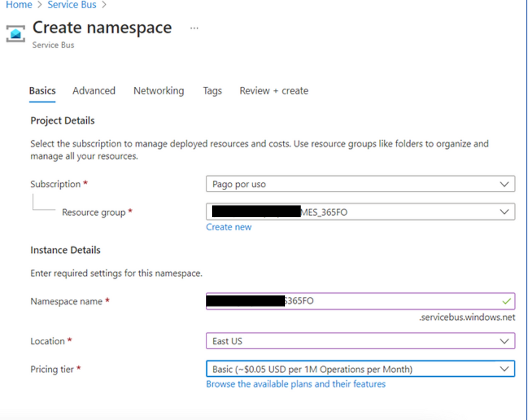Click the Service Bus subtitle under the title
The height and width of the screenshot is (420, 528).
[x=53, y=45]
